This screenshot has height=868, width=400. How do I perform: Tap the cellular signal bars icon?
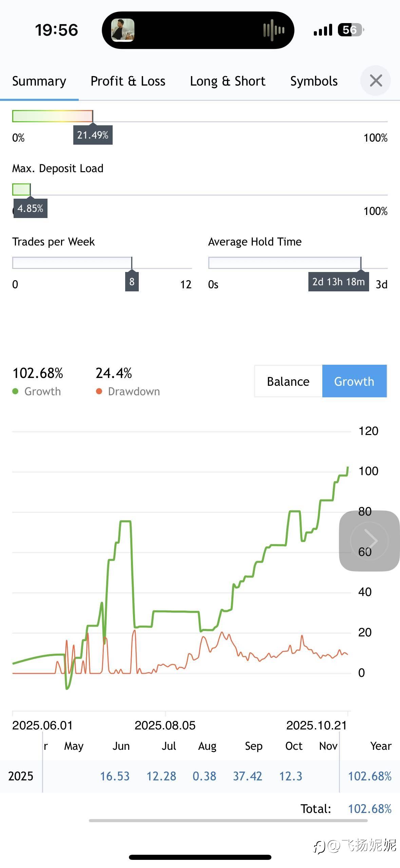tap(323, 30)
